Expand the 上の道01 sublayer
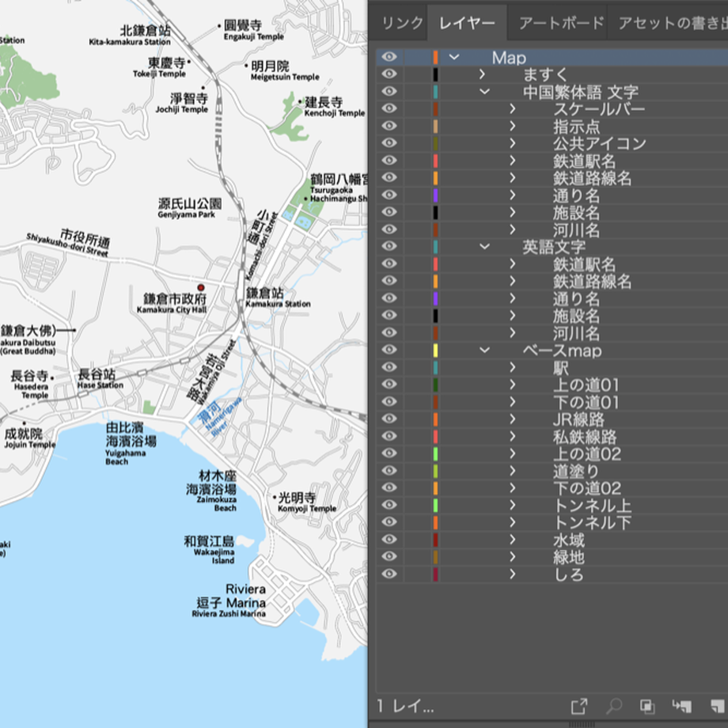Image resolution: width=728 pixels, height=728 pixels. pos(513,385)
